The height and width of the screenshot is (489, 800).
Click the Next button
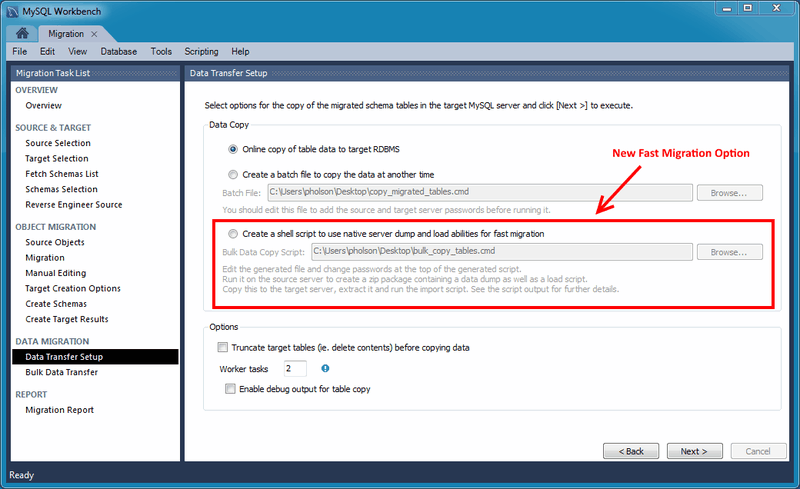click(694, 451)
